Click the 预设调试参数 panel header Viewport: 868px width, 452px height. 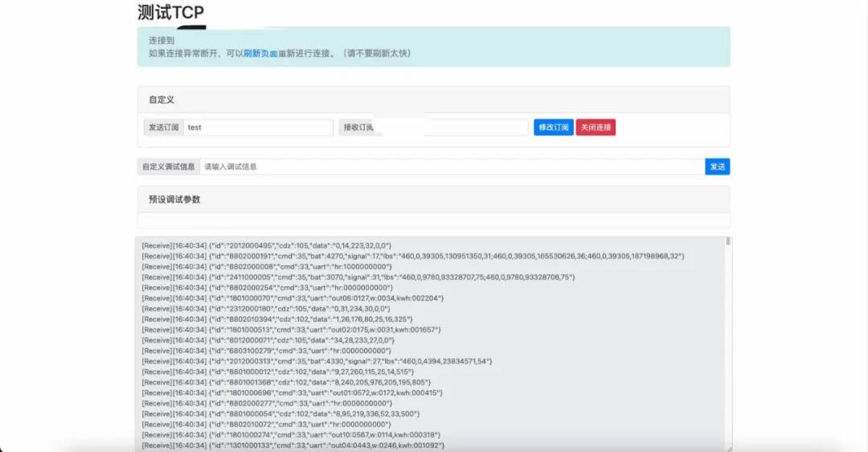coord(433,199)
